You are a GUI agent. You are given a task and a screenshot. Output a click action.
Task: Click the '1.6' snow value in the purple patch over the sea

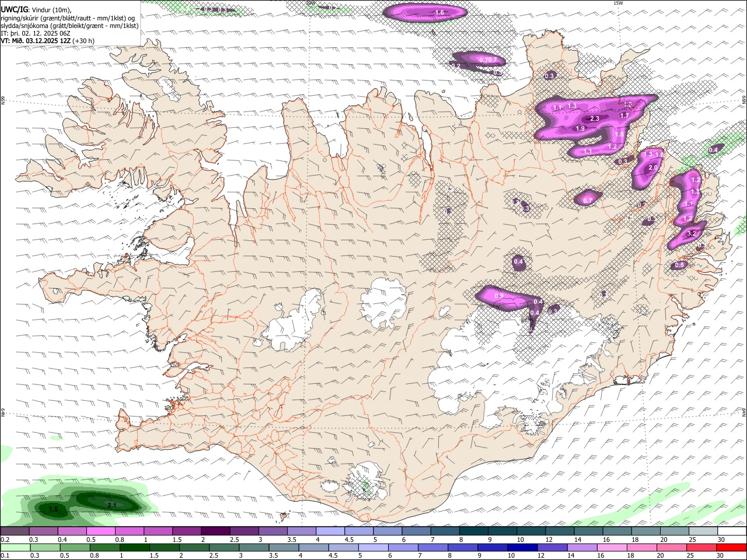pyautogui.click(x=440, y=12)
